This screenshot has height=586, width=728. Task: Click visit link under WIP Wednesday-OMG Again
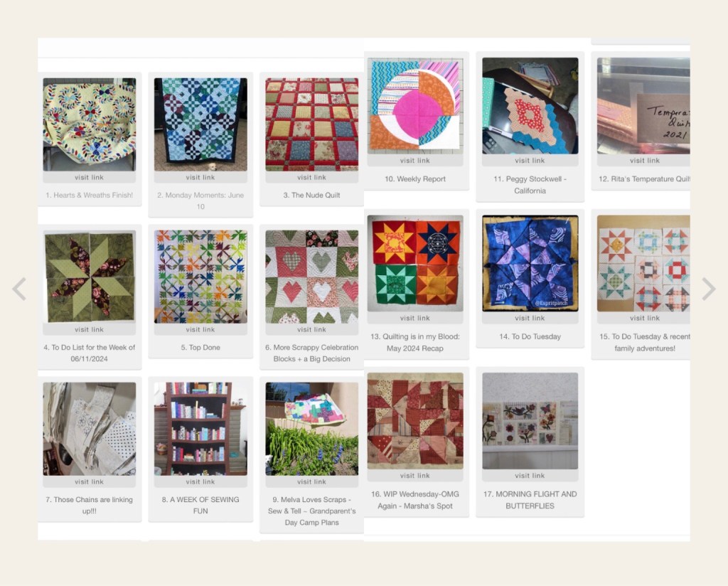coord(415,476)
